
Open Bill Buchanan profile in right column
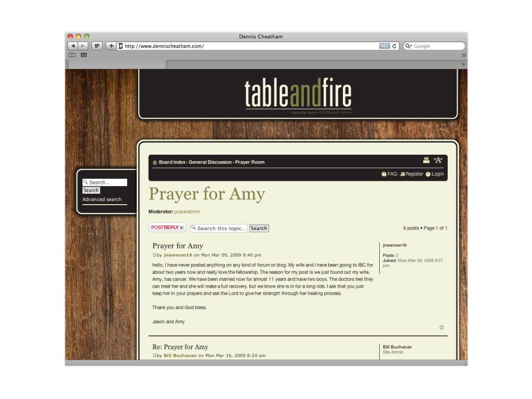(397, 347)
